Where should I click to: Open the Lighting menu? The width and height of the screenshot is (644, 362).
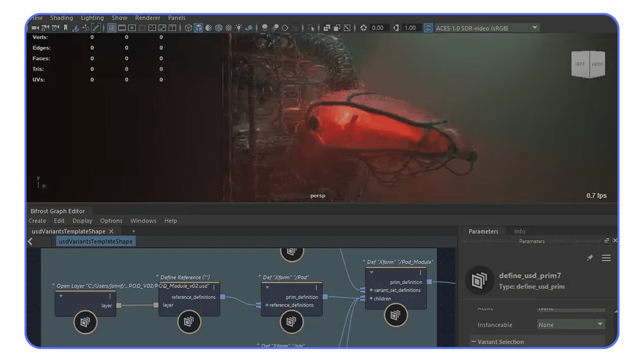[x=92, y=18]
